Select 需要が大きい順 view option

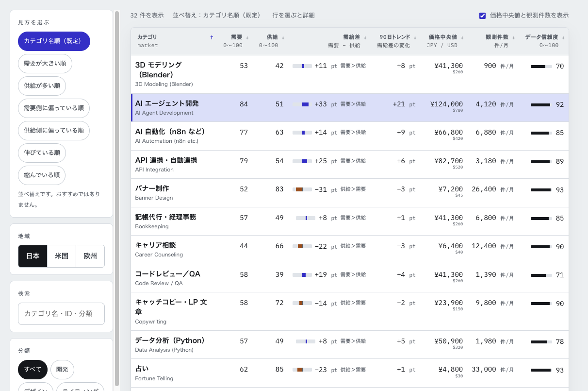point(45,64)
